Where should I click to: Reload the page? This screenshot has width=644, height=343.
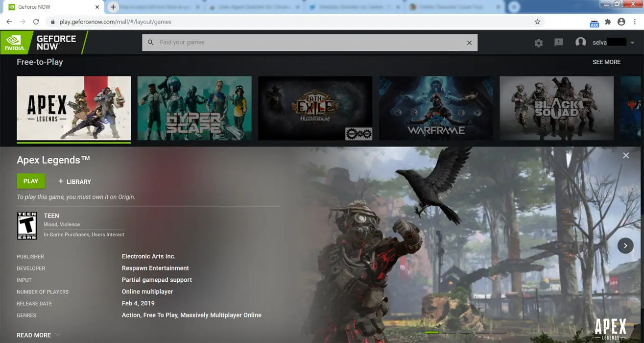[36, 22]
